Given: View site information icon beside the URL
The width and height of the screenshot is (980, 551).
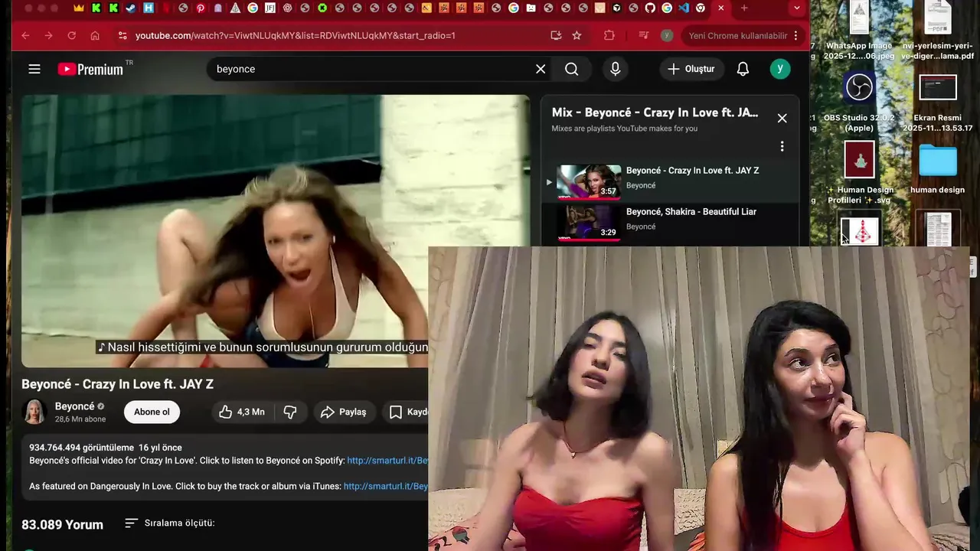Looking at the screenshot, I should pyautogui.click(x=122, y=35).
